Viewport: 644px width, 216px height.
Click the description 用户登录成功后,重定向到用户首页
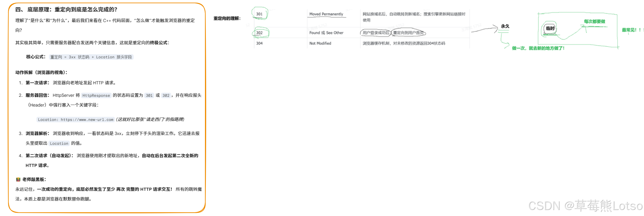click(x=393, y=33)
